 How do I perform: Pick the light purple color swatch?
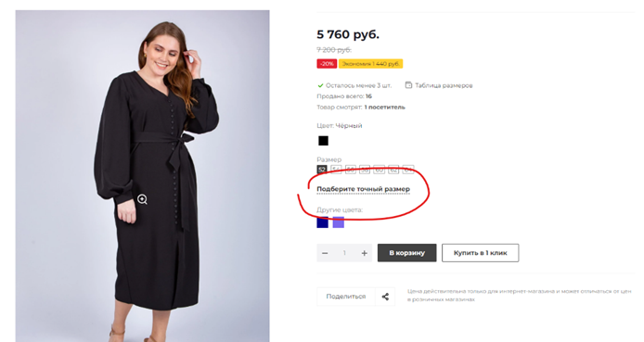(x=339, y=222)
